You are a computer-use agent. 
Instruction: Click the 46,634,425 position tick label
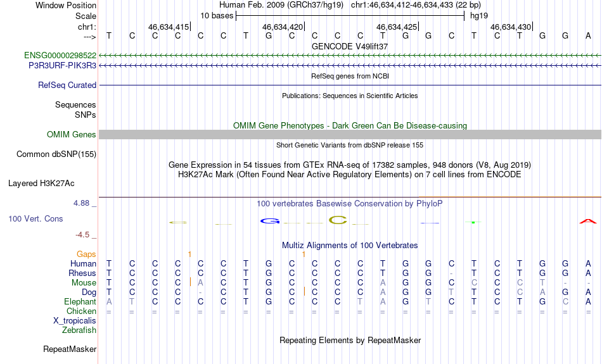click(396, 27)
